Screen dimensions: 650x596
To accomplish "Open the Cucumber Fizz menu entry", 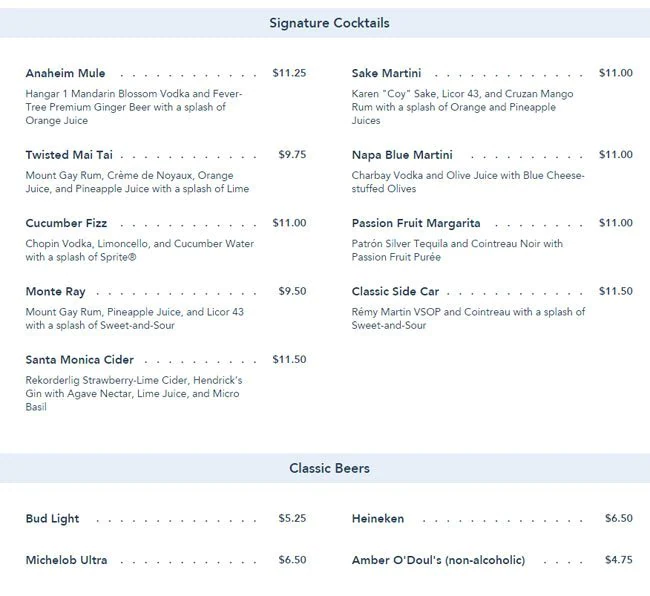I will pyautogui.click(x=66, y=223).
